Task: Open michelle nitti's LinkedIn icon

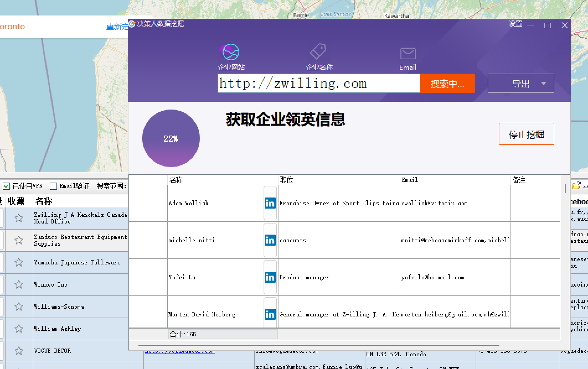Action: coord(270,240)
